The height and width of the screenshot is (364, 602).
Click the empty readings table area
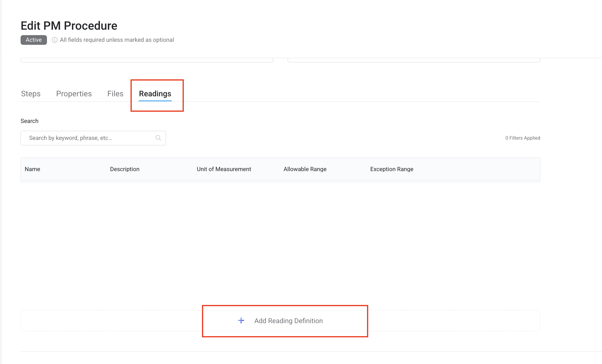point(280,239)
